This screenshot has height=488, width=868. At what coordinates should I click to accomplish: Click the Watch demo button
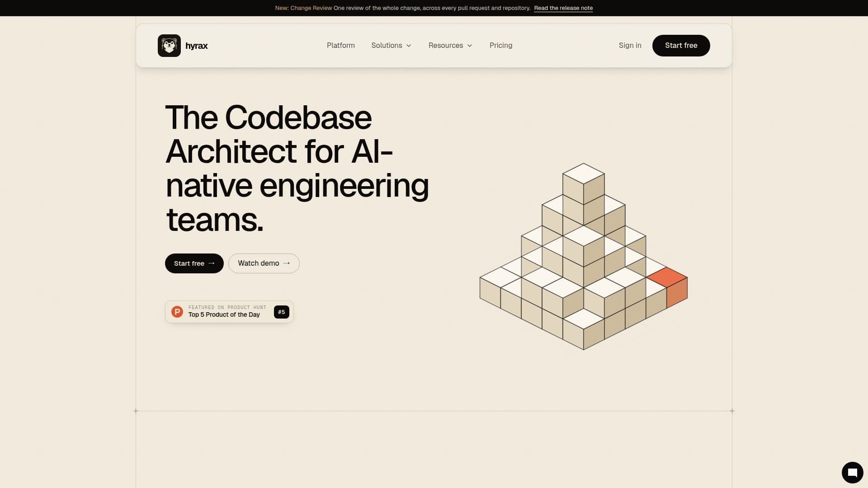(x=264, y=263)
